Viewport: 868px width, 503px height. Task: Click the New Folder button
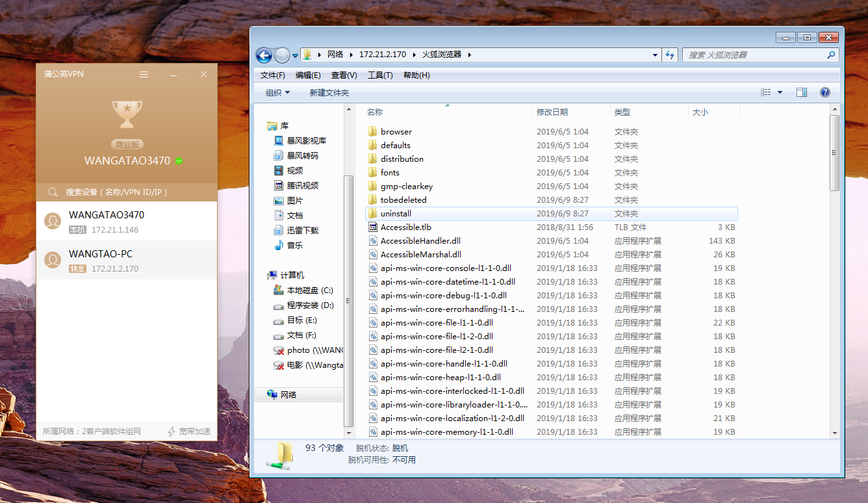[329, 93]
